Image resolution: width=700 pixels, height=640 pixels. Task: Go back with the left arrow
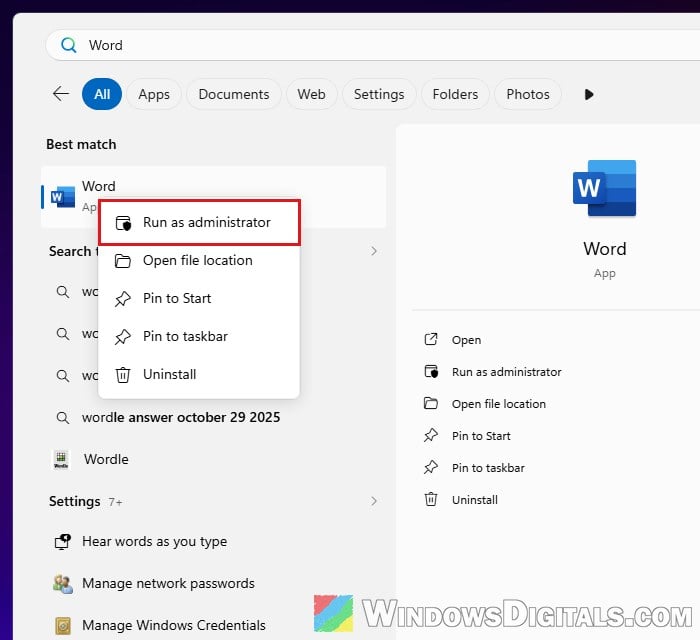tap(61, 94)
